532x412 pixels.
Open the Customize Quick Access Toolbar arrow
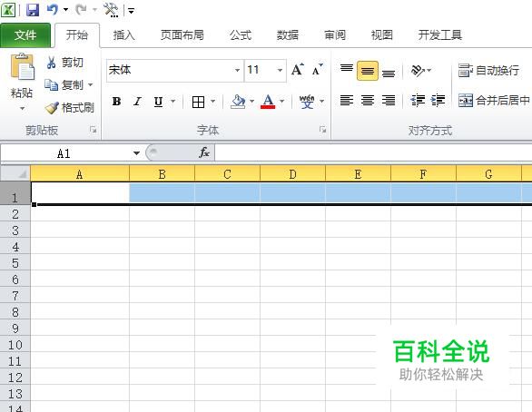coord(131,11)
